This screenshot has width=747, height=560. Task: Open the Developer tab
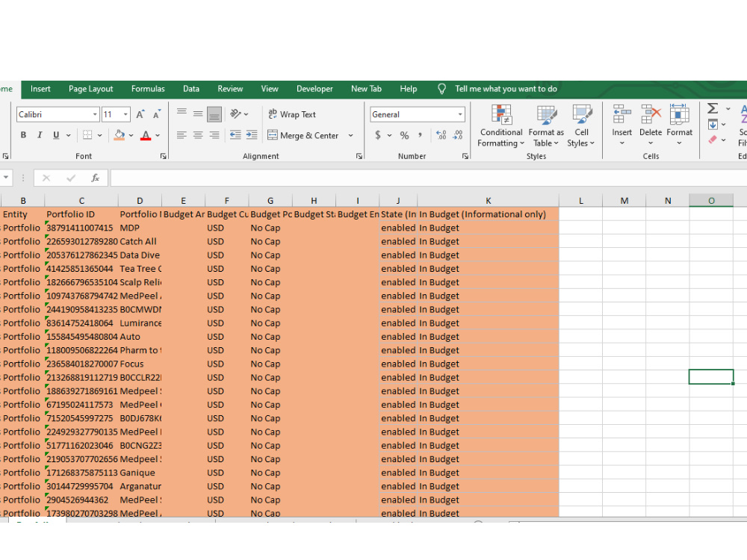(315, 89)
